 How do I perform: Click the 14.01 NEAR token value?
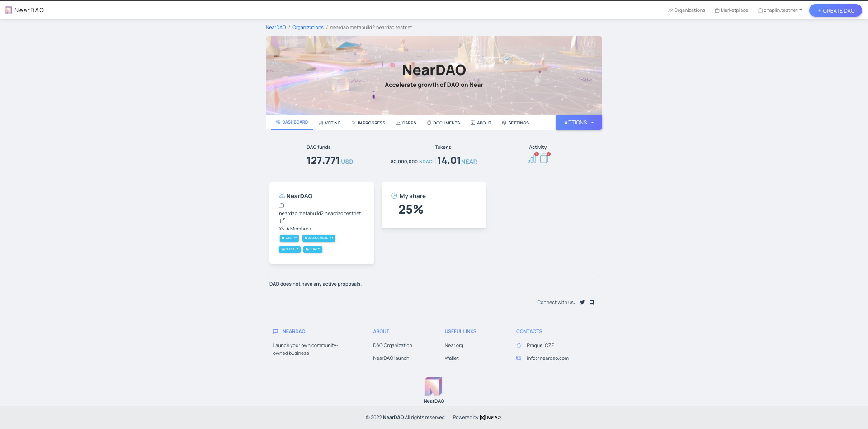tap(457, 161)
